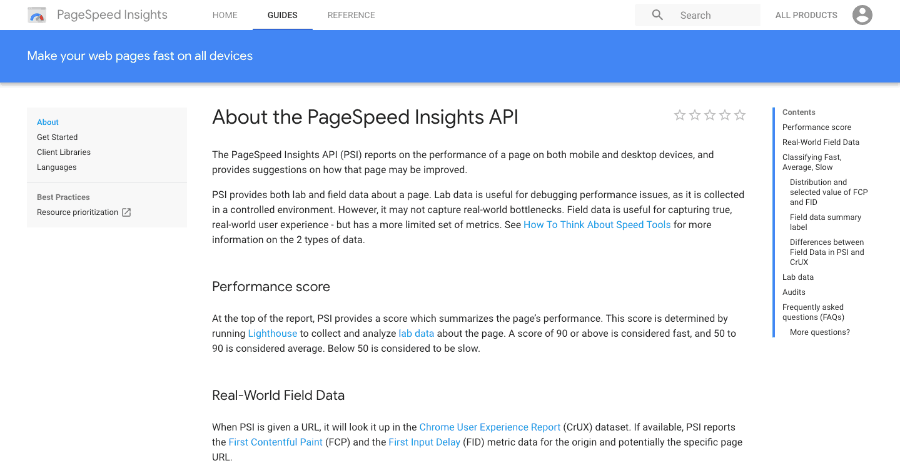Jump to Lab data in Contents
The width and height of the screenshot is (900, 473).
(x=797, y=277)
